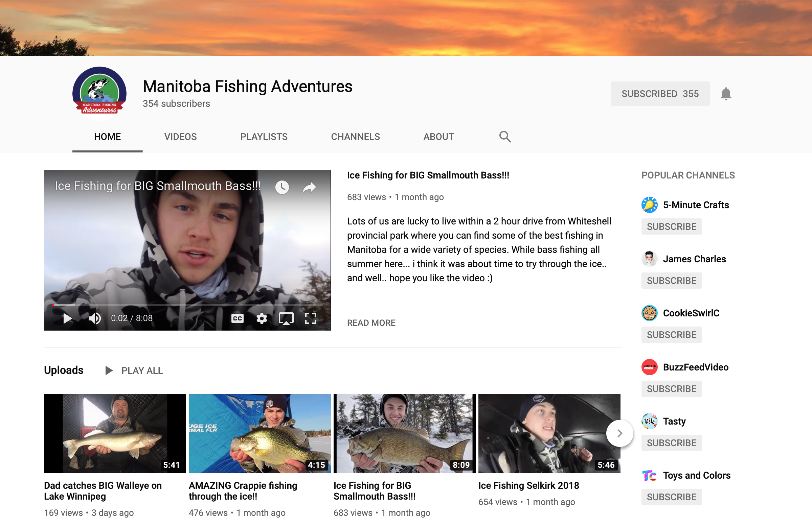Screen dimensions: 812x528
Task: Toggle the SUBSCRIBED 355 button
Action: coord(660,94)
